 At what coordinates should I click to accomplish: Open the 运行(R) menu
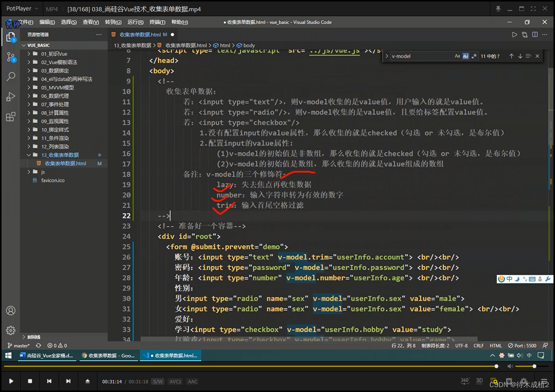135,22
